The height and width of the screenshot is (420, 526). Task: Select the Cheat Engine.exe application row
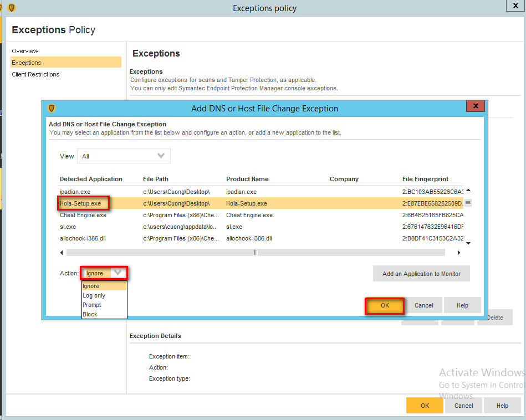[x=260, y=215]
